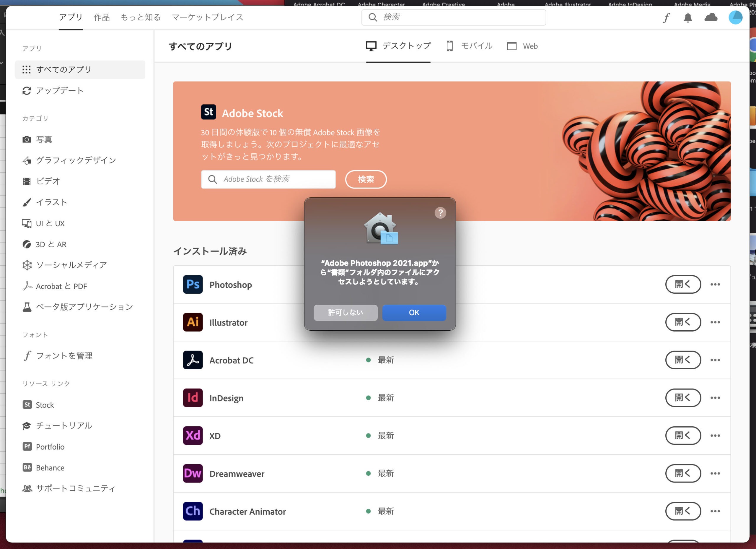Image resolution: width=756 pixels, height=549 pixels.
Task: Click 開く button for Dreamweaver
Action: click(683, 473)
